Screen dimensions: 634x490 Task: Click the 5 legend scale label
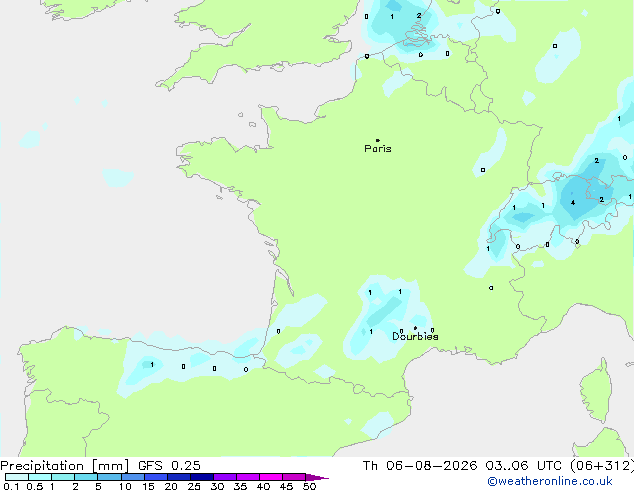tap(98, 486)
